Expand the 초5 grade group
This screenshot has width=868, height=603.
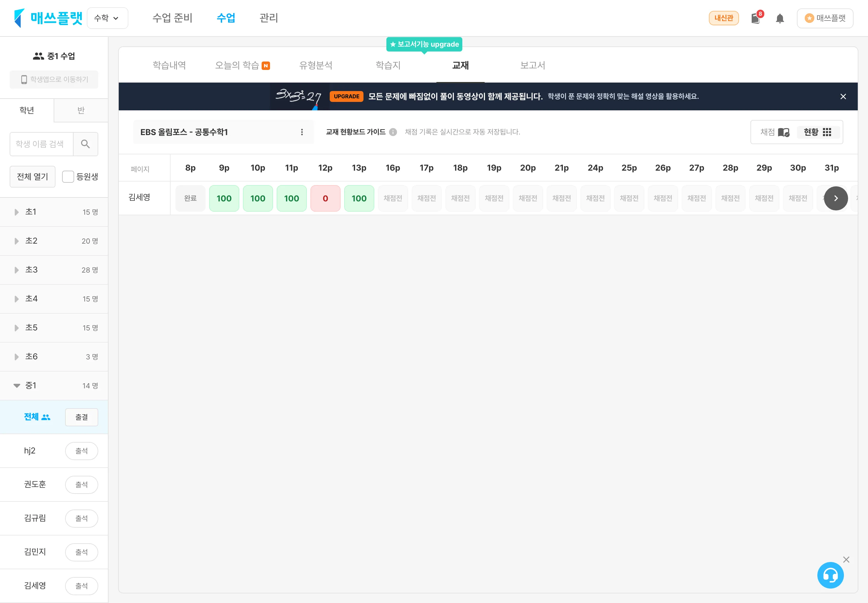[x=54, y=327]
